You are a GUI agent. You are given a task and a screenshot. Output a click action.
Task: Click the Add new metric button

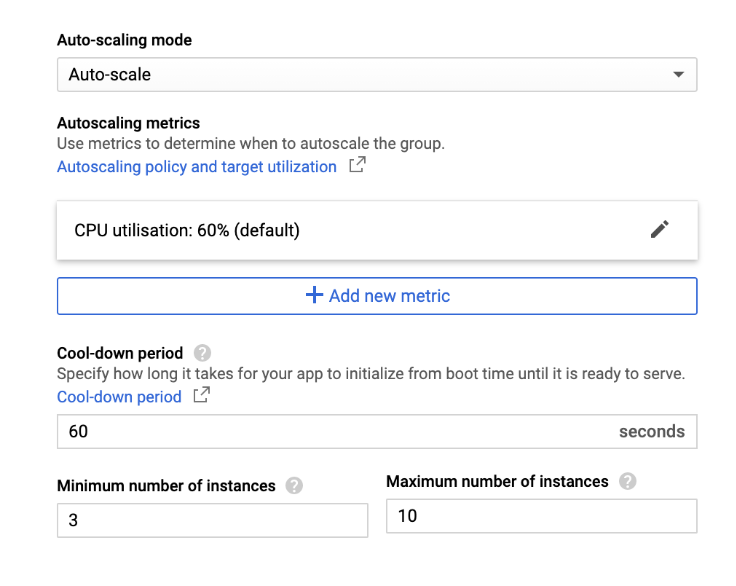[x=376, y=296]
